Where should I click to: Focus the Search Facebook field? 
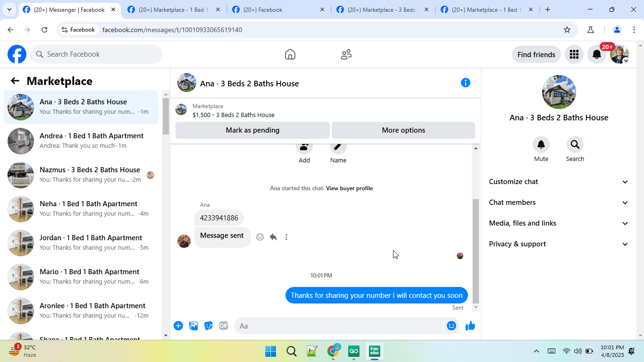(x=96, y=54)
